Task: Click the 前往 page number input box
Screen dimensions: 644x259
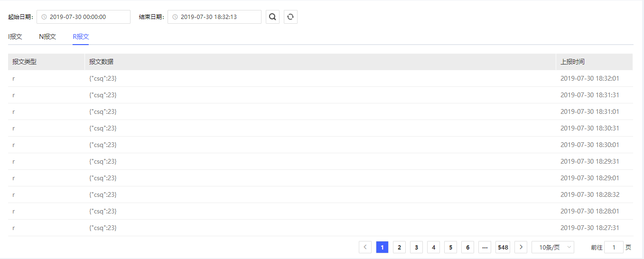Action: click(x=614, y=247)
